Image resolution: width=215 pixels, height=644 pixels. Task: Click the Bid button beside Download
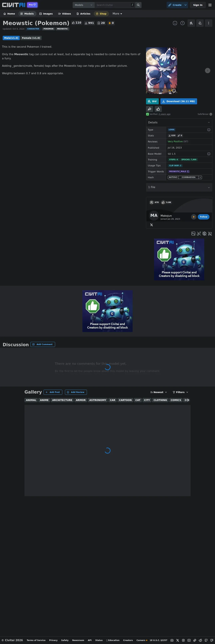(152, 101)
